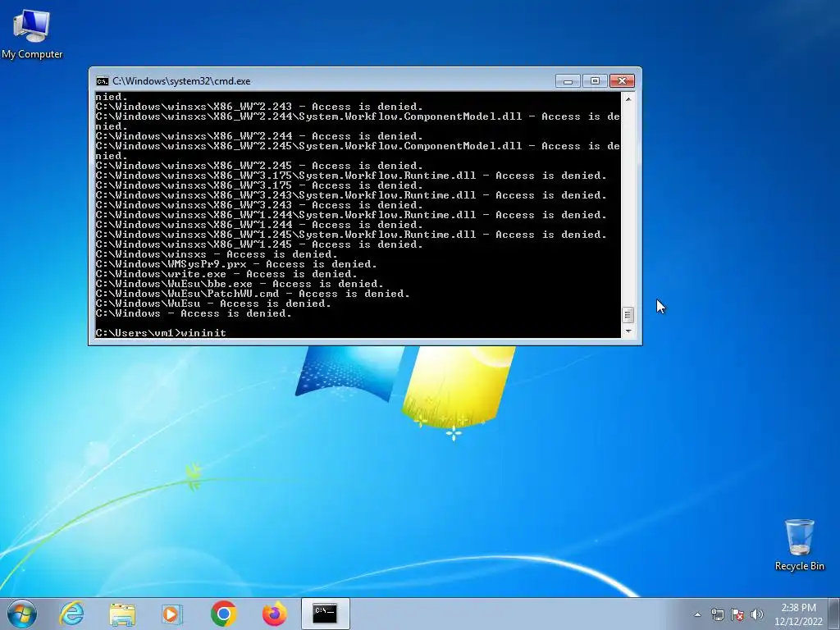This screenshot has height=630, width=840.
Task: Open the volume speaker tray icon
Action: pyautogui.click(x=756, y=614)
